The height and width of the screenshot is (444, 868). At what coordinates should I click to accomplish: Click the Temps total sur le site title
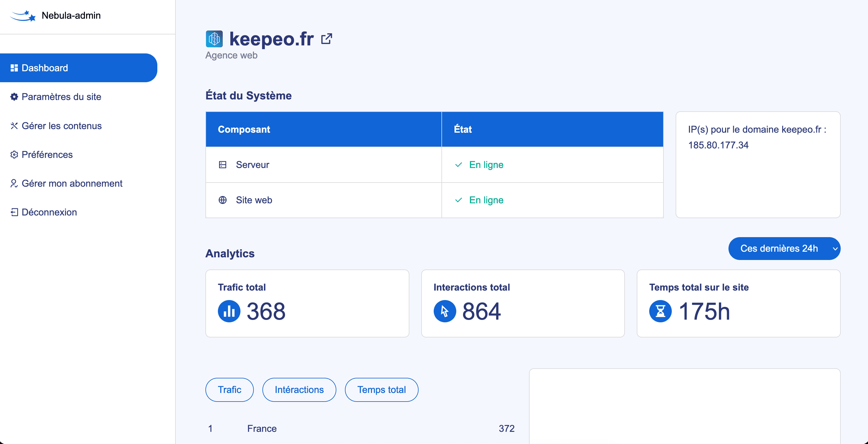tap(699, 287)
